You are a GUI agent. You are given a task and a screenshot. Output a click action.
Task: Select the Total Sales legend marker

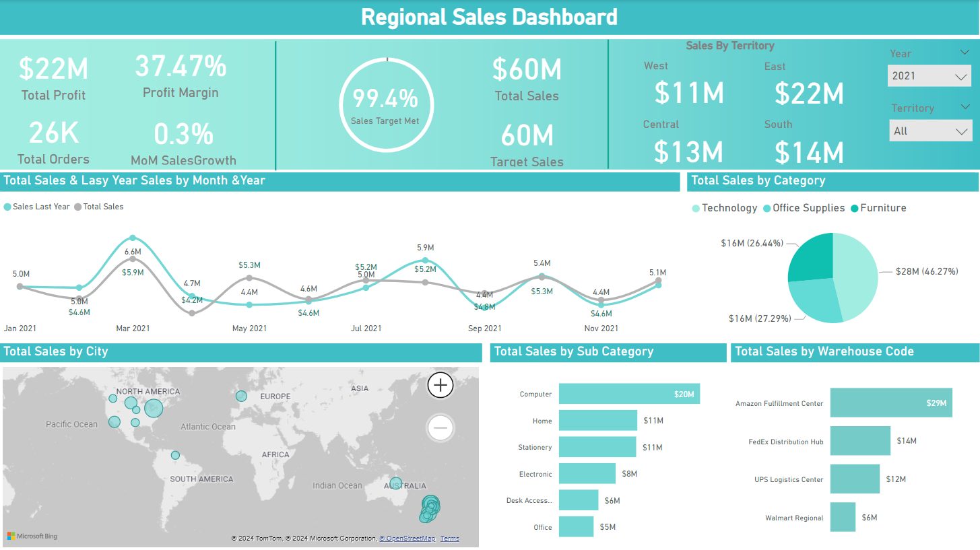78,207
